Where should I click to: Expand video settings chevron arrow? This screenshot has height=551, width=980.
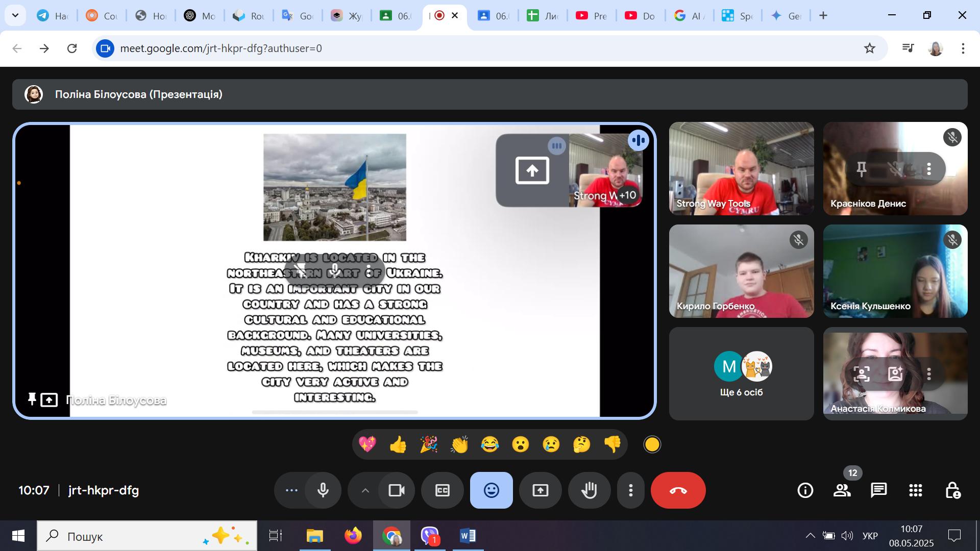(365, 490)
